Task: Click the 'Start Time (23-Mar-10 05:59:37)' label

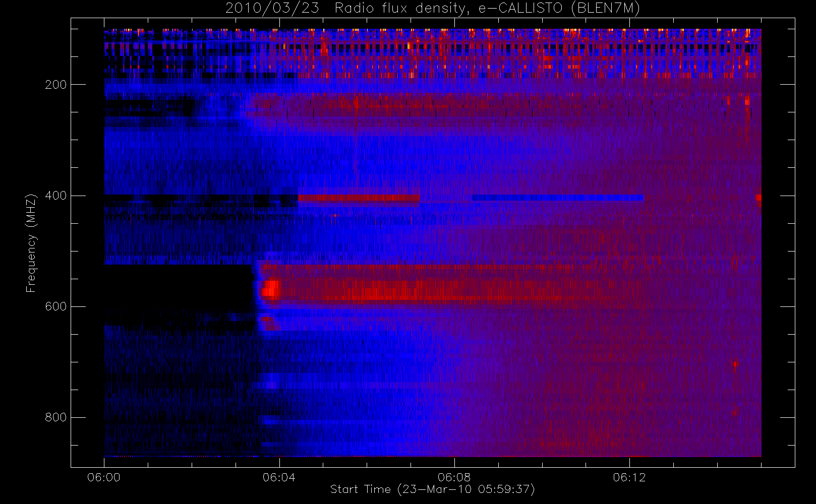Action: (x=432, y=489)
